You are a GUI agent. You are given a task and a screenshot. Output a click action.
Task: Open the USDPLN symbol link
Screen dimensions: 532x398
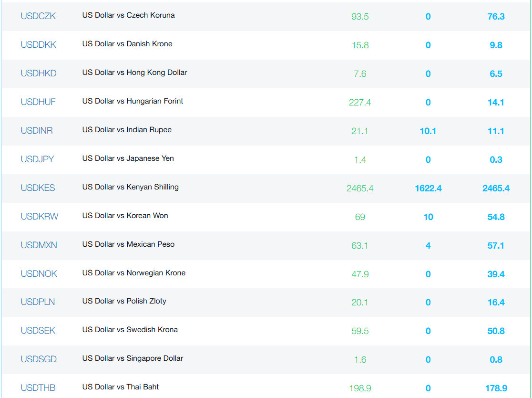click(38, 302)
